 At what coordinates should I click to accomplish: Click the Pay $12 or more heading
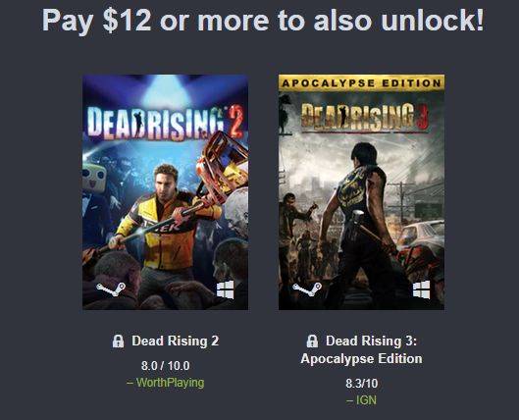tap(263, 20)
